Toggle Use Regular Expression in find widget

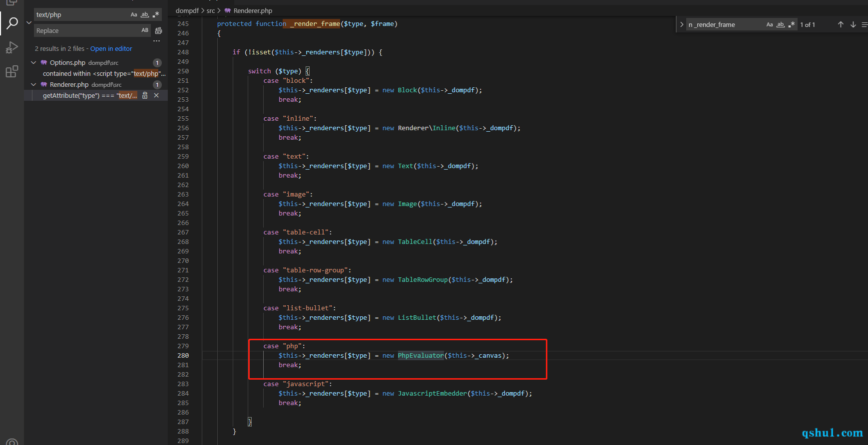point(792,24)
